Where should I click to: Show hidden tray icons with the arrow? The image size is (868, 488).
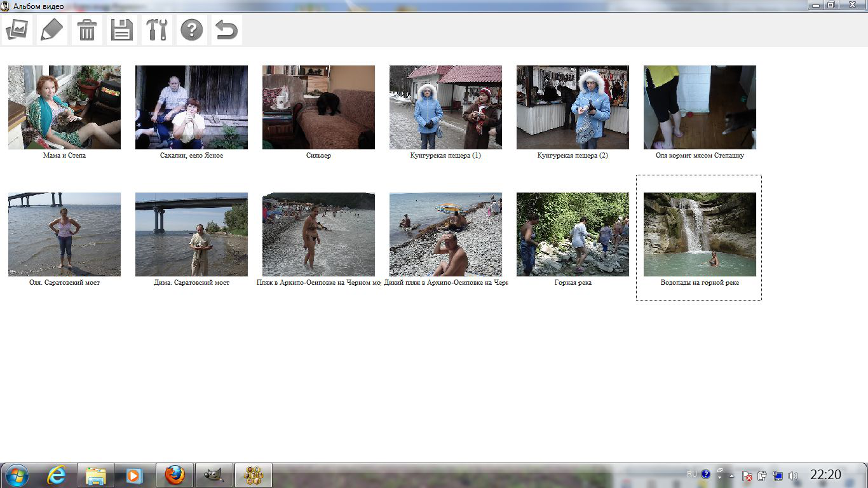coord(731,476)
